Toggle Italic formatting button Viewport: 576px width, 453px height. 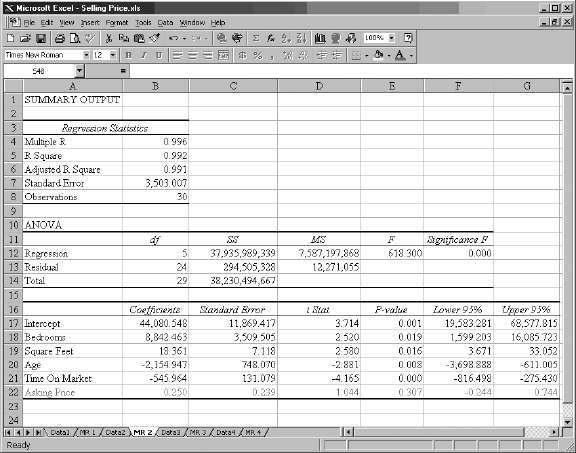pos(144,55)
